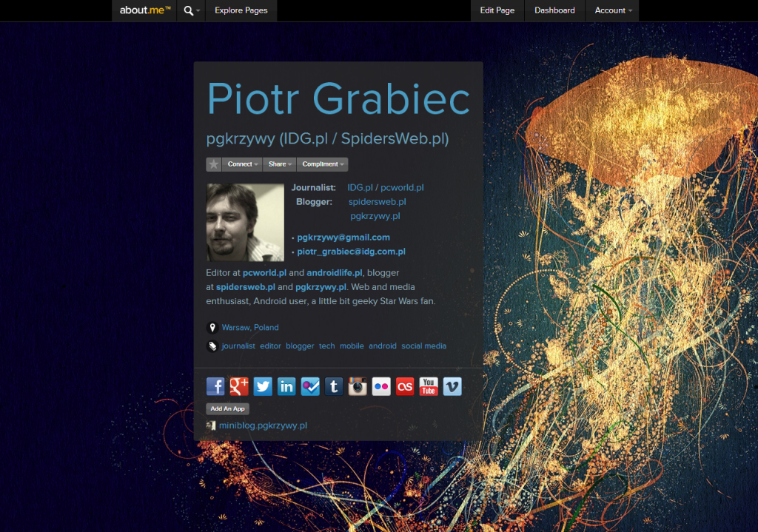Open the Google+ profile icon

(239, 386)
